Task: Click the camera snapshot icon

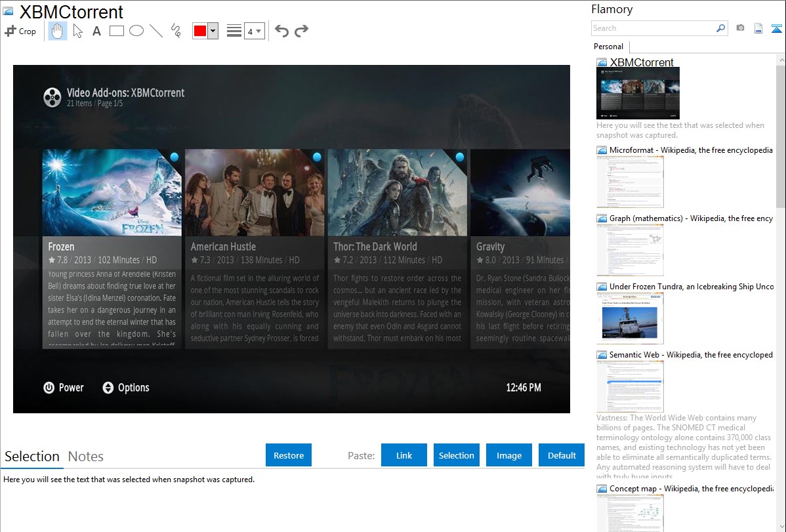Action: [x=740, y=28]
